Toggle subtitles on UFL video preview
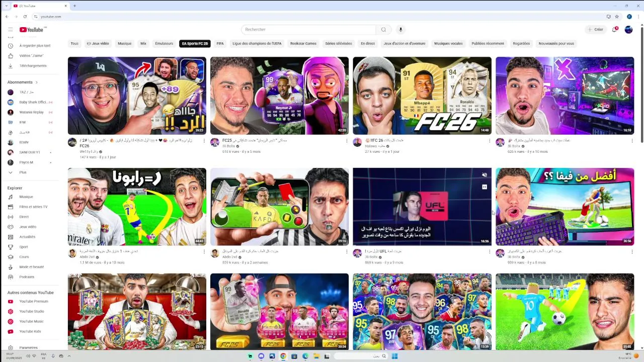The image size is (644, 362). (485, 187)
